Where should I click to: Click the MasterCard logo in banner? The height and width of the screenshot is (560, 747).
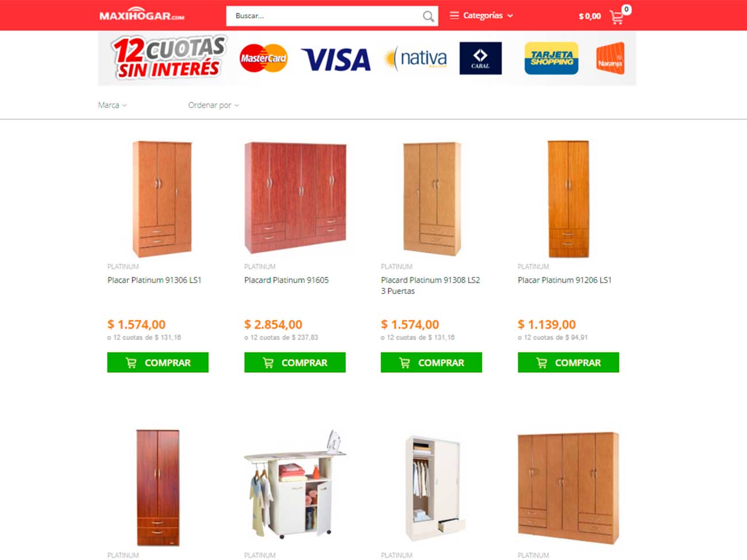[263, 58]
